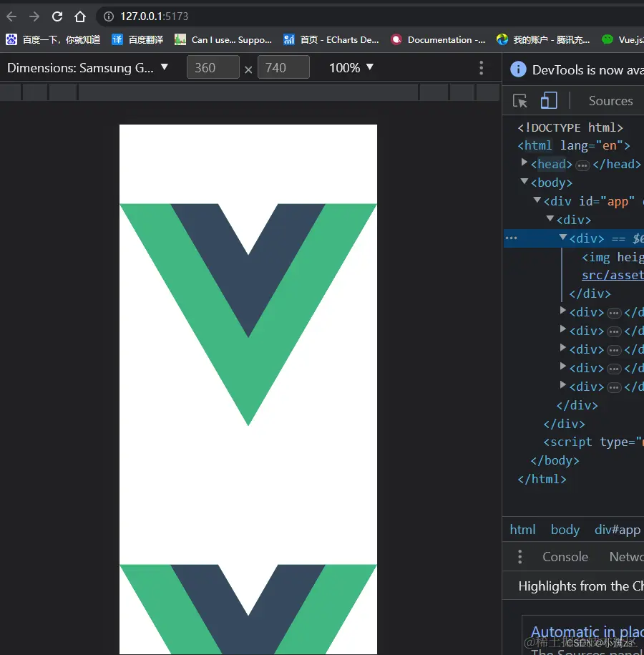Open the 100% zoom dropdown
The height and width of the screenshot is (655, 644).
coord(351,68)
